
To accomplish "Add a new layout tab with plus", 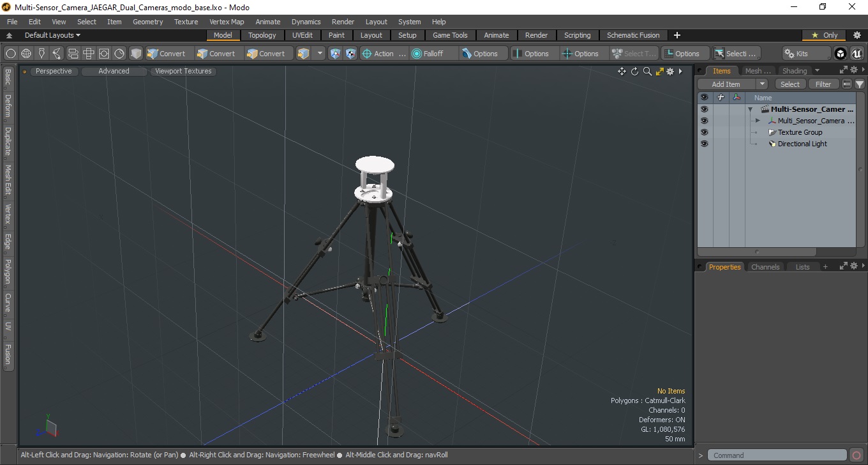I will click(x=677, y=35).
